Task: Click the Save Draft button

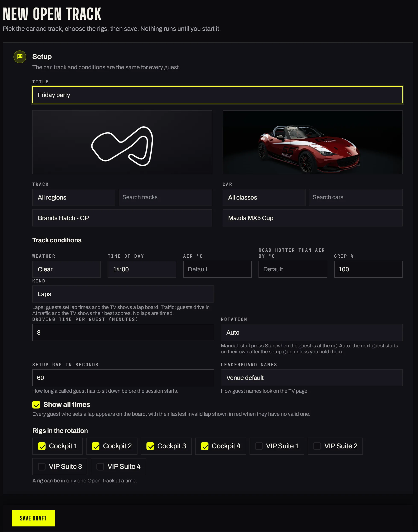Action: click(33, 518)
